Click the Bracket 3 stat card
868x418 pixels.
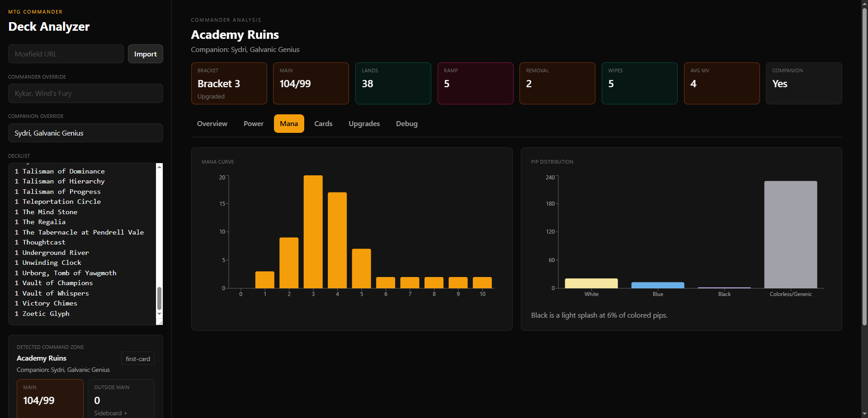click(x=229, y=84)
